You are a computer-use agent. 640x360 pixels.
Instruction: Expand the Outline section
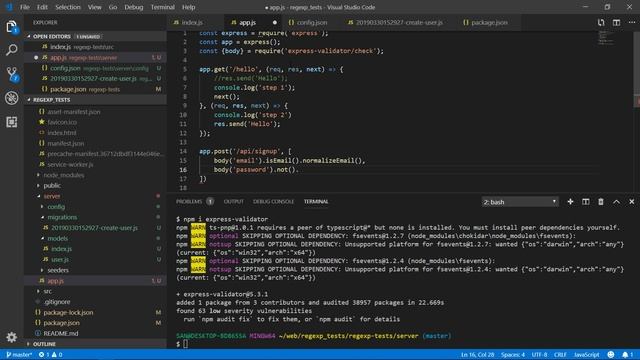point(96,344)
